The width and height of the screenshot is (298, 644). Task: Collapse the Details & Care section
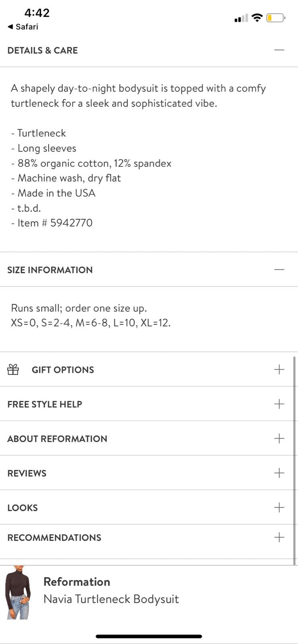279,50
